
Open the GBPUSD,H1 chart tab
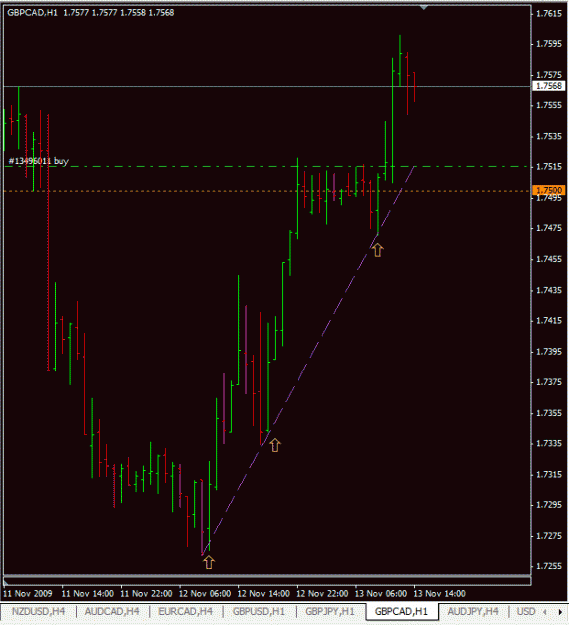(x=259, y=611)
